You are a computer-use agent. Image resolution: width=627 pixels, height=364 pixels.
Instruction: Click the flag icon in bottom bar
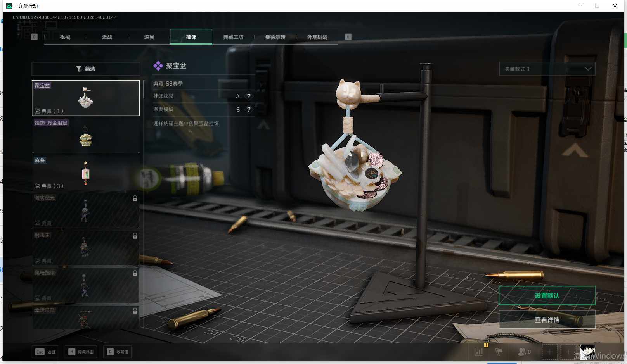tap(499, 352)
